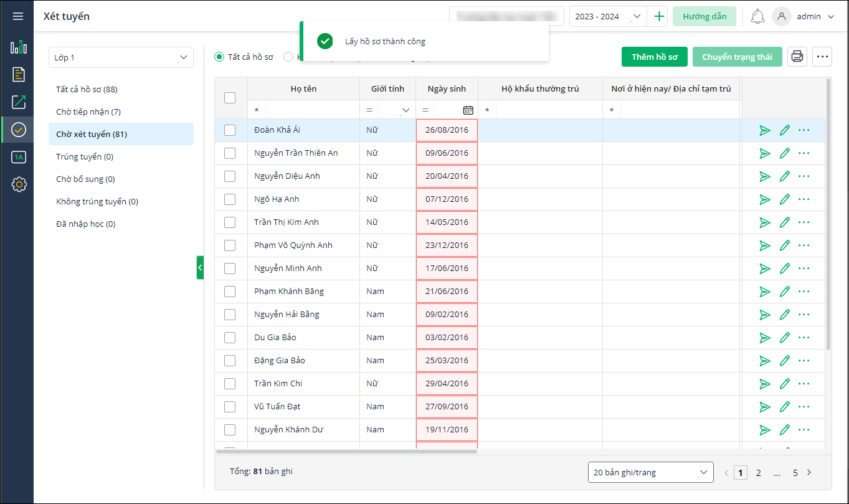Toggle the select-all checkbox in table header
This screenshot has height=504, width=849.
(x=230, y=98)
